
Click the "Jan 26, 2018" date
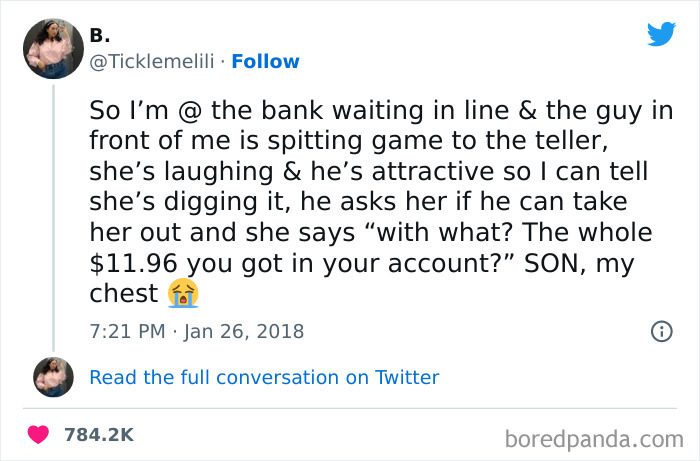click(245, 330)
